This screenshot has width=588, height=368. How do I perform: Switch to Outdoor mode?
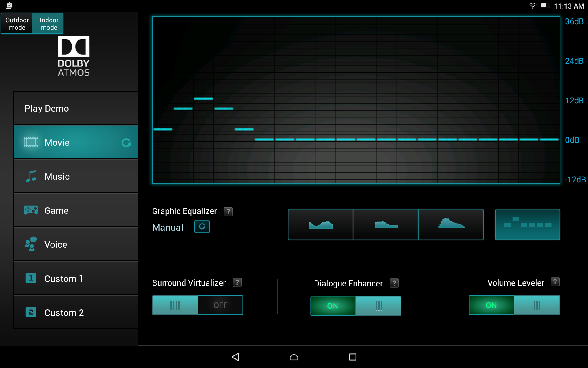[x=17, y=24]
